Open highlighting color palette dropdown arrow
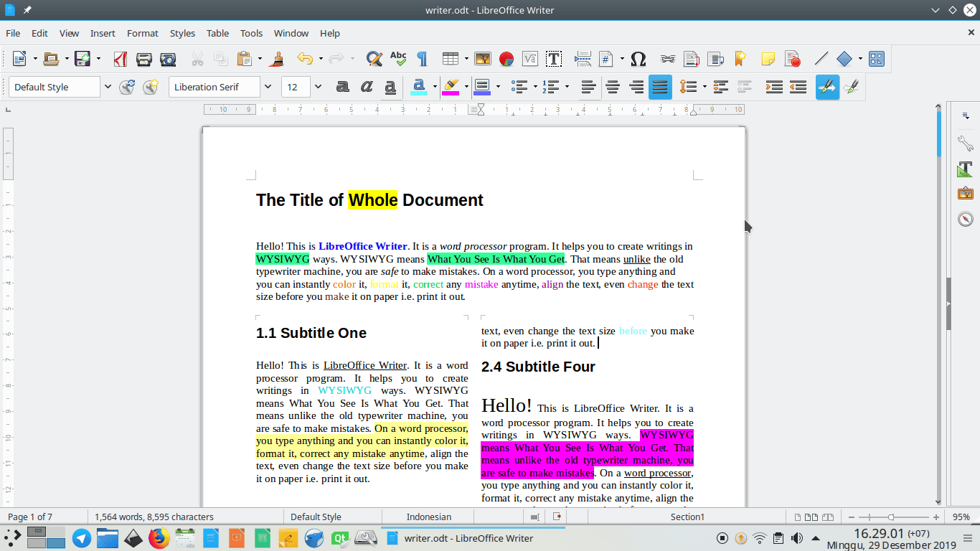The image size is (980, 551). click(466, 87)
